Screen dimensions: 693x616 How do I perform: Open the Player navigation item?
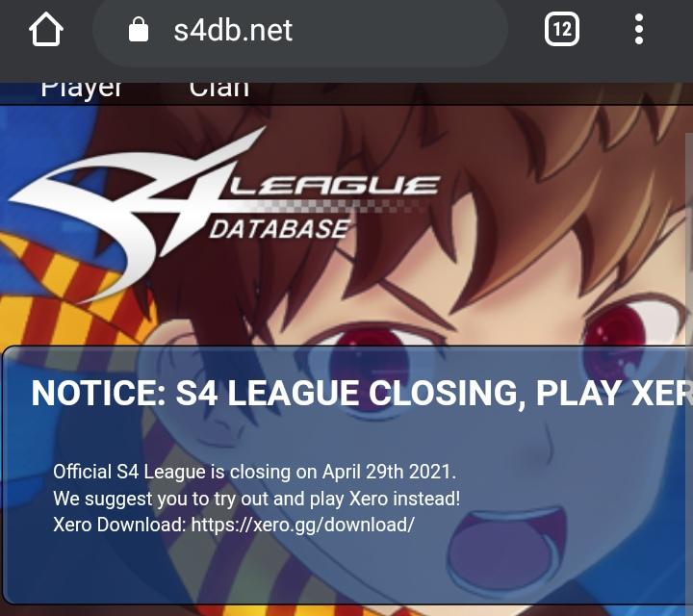point(81,90)
